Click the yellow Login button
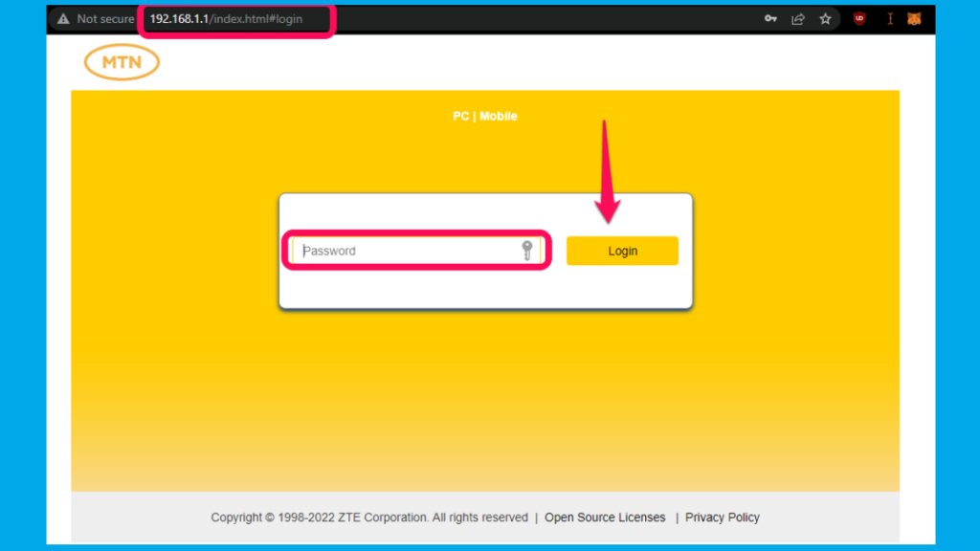 tap(622, 251)
